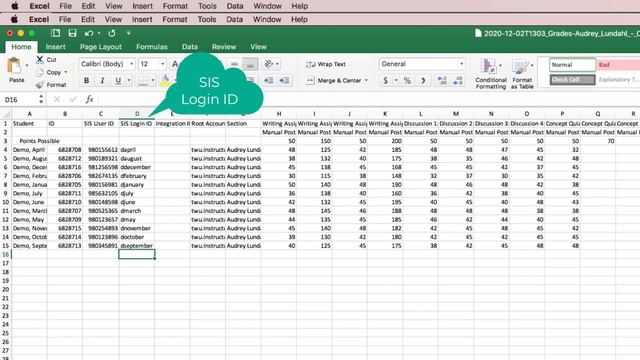The height and width of the screenshot is (360, 640).
Task: Expand the Copy options arrow
Action: tap(66, 72)
